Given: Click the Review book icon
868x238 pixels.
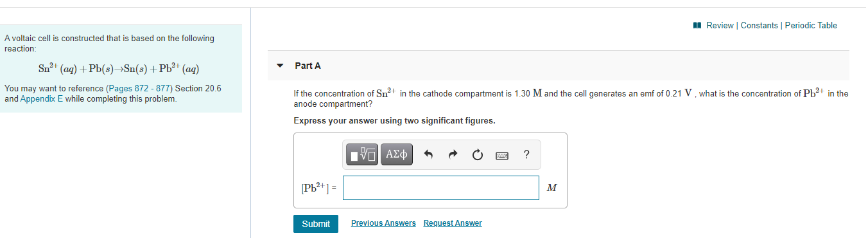Looking at the screenshot, I should [698, 26].
